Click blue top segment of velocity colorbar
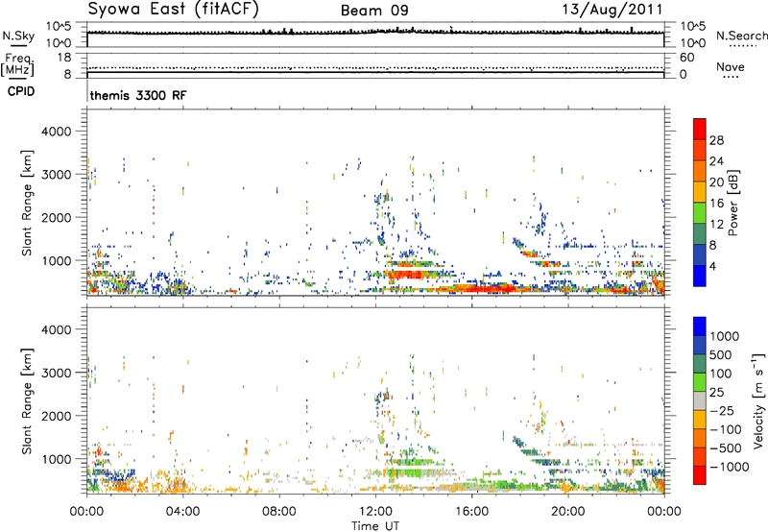Image resolution: width=768 pixels, height=532 pixels. (x=700, y=326)
